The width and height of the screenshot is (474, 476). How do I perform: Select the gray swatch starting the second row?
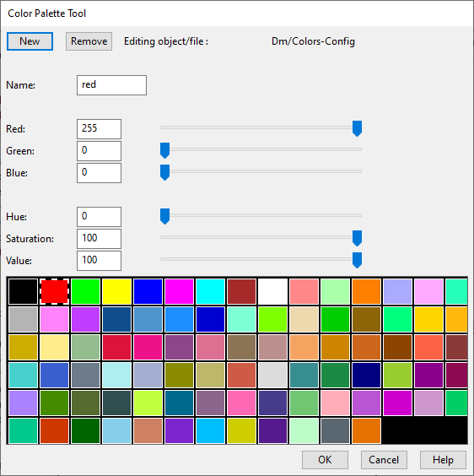pyautogui.click(x=23, y=319)
